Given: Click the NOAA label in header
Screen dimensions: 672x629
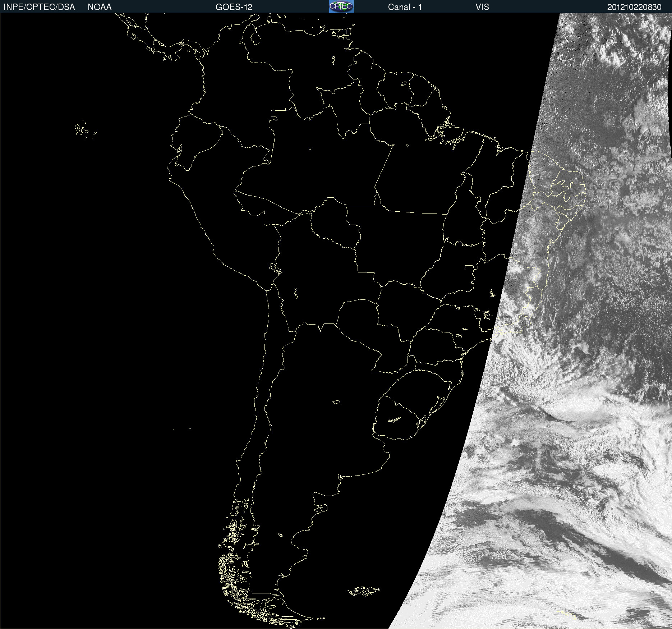Looking at the screenshot, I should coord(100,7).
